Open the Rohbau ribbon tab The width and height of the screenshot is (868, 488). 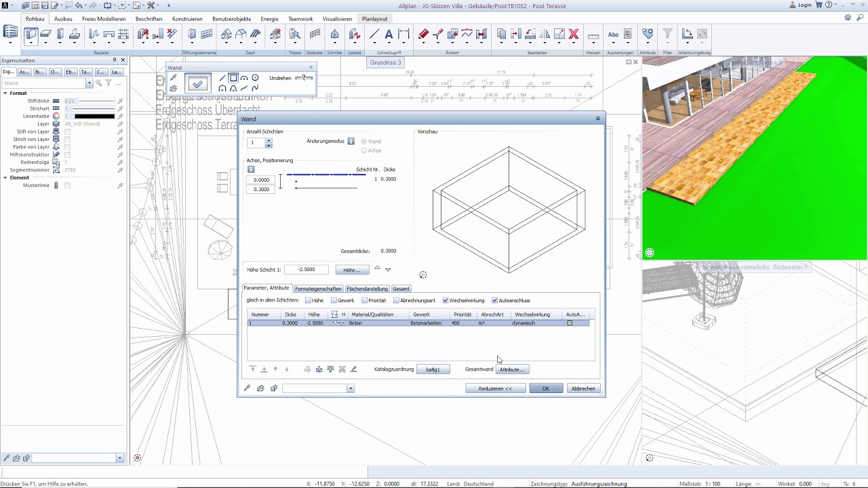35,19
